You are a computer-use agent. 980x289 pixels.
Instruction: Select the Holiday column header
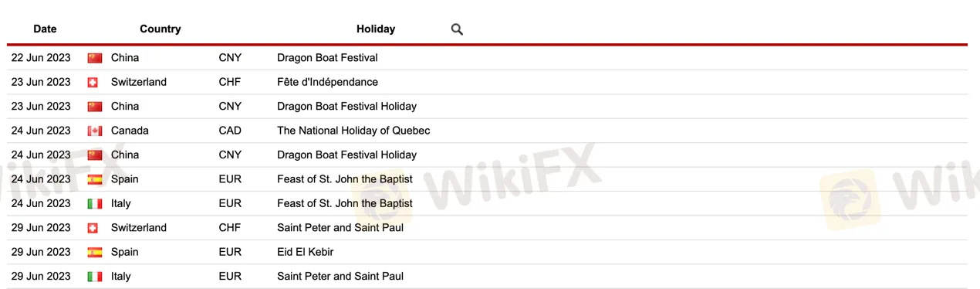(x=376, y=29)
